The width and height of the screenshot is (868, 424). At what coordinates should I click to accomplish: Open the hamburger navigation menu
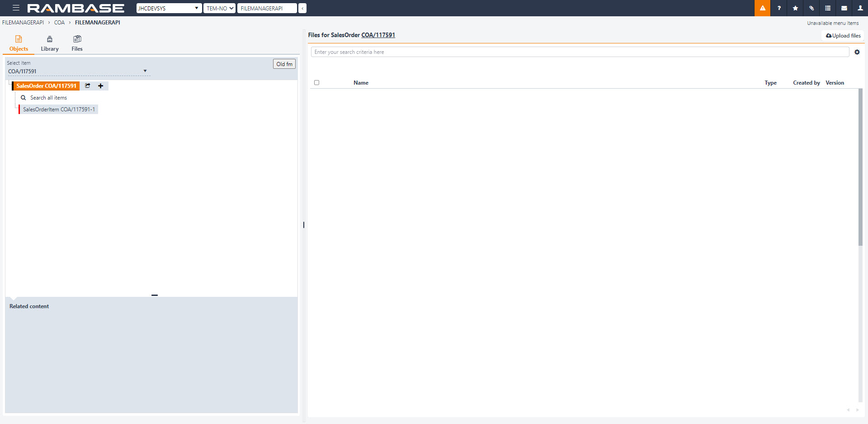pyautogui.click(x=15, y=8)
